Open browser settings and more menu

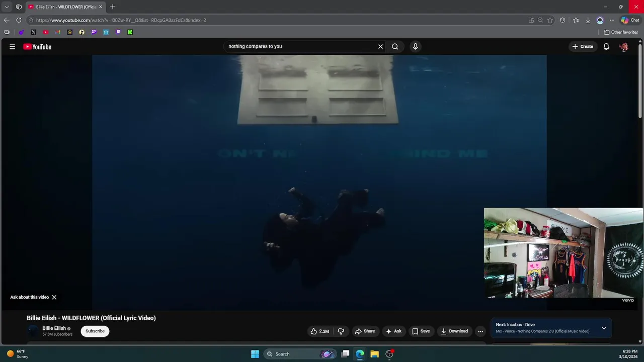[x=612, y=20]
